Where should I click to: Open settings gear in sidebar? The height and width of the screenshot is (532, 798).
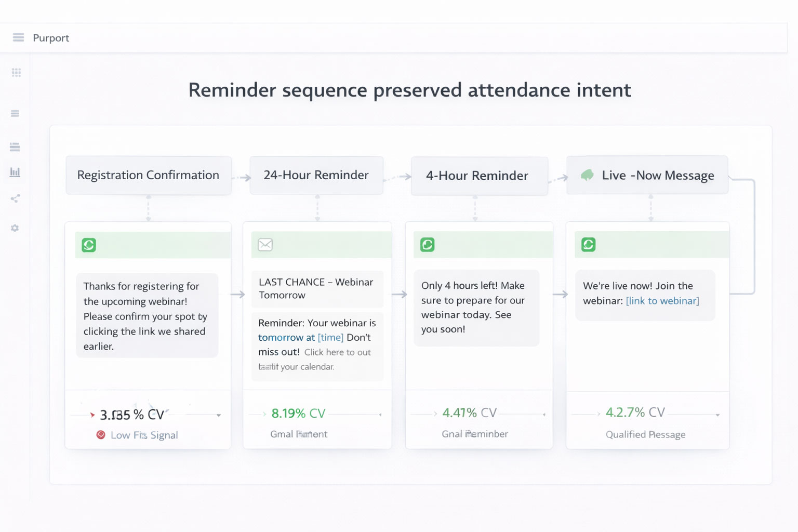click(x=15, y=228)
